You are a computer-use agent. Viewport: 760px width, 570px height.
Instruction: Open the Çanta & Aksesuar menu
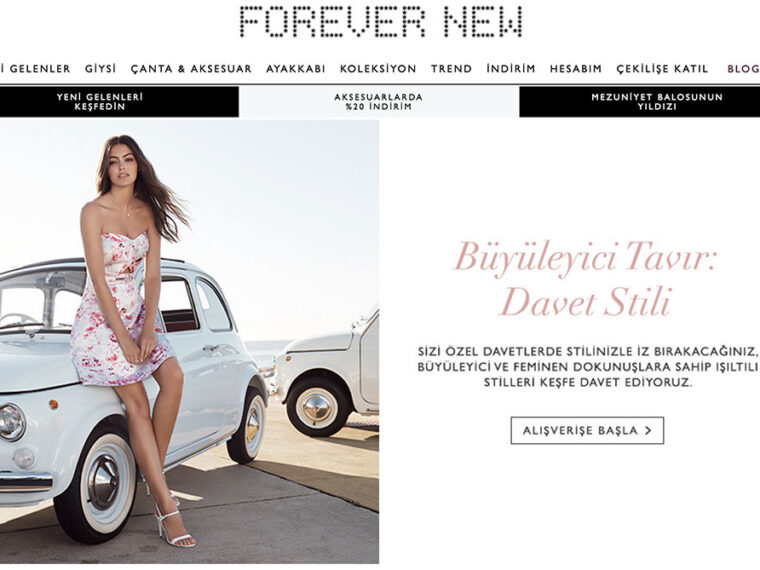[x=191, y=68]
